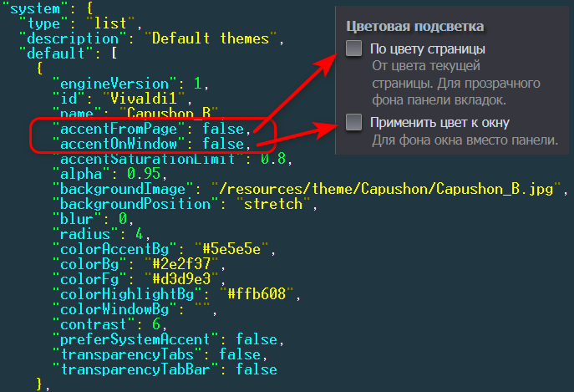
Task: Click the "engineVersion" key
Action: 114,84
